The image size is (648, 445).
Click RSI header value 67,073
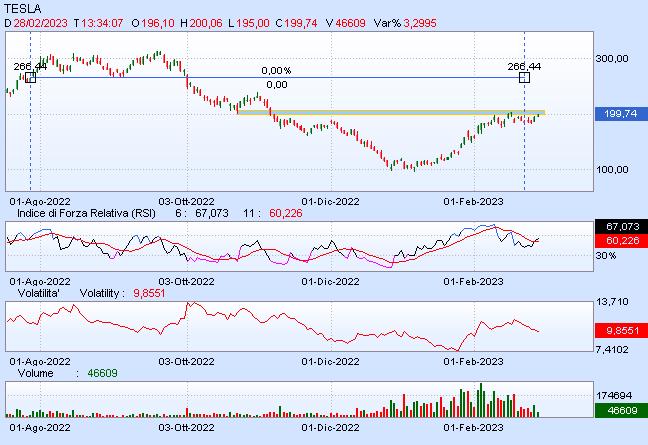point(212,213)
